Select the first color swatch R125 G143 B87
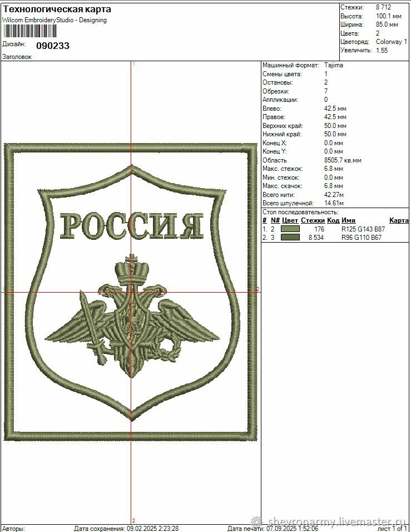 [x=290, y=229]
